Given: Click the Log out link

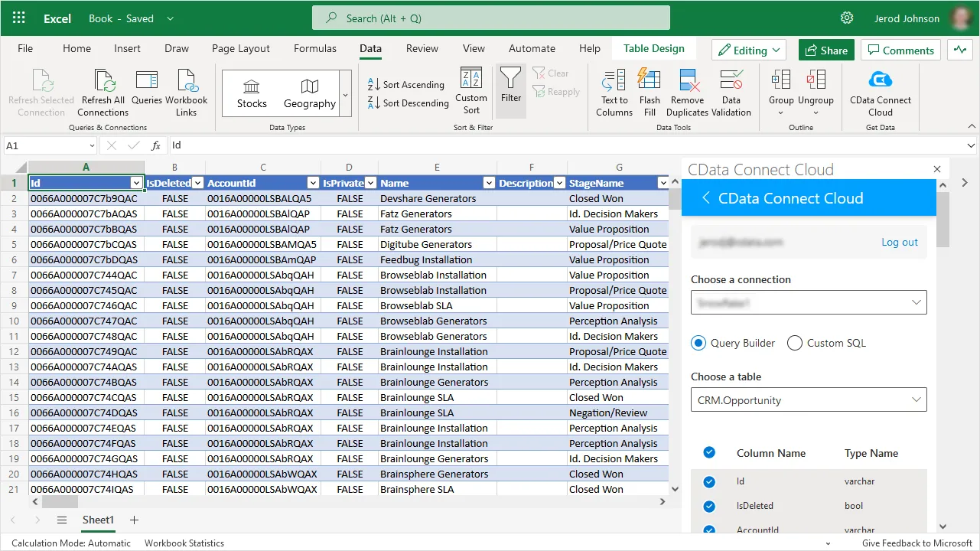Looking at the screenshot, I should click(900, 242).
